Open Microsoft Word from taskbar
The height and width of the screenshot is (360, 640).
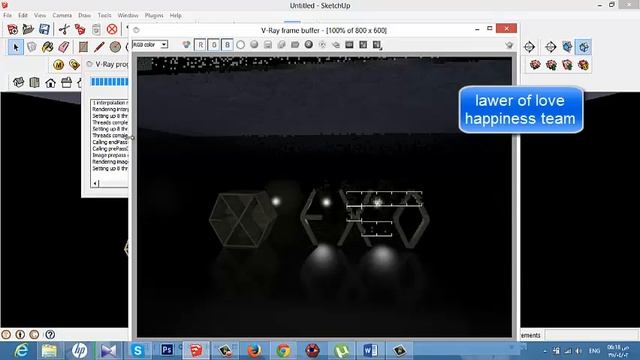[x=370, y=350]
